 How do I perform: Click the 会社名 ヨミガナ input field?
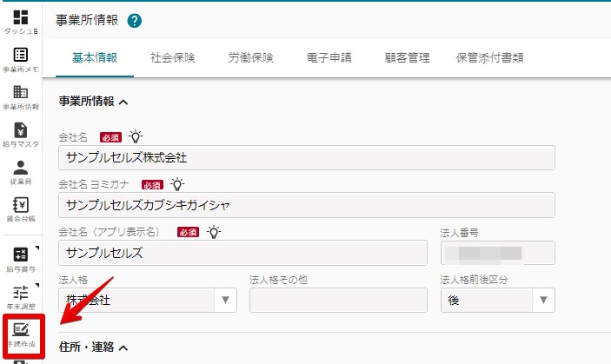point(307,205)
